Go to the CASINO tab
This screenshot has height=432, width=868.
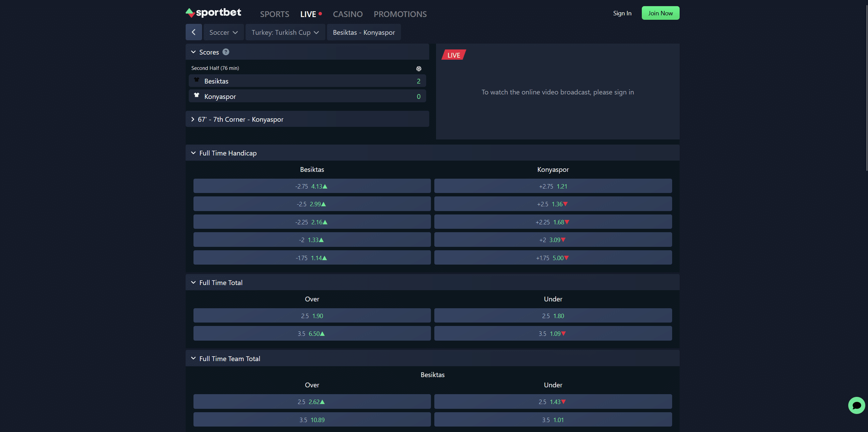tap(347, 14)
